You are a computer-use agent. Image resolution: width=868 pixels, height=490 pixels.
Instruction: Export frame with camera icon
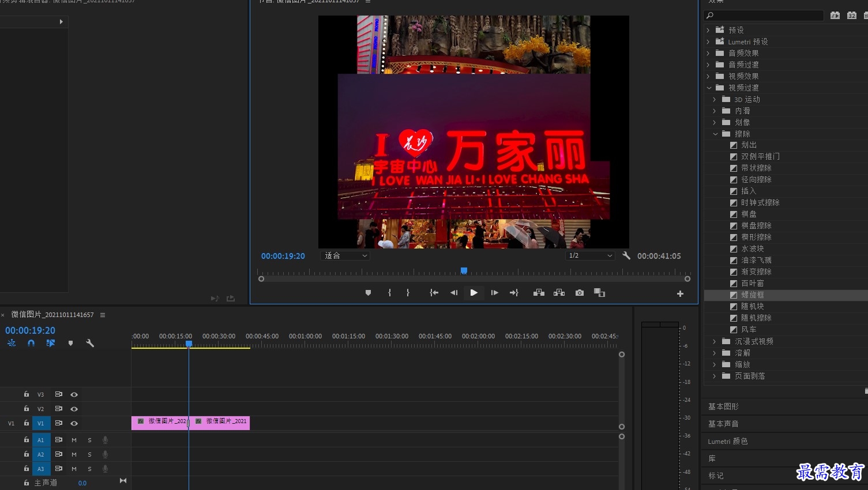(580, 293)
